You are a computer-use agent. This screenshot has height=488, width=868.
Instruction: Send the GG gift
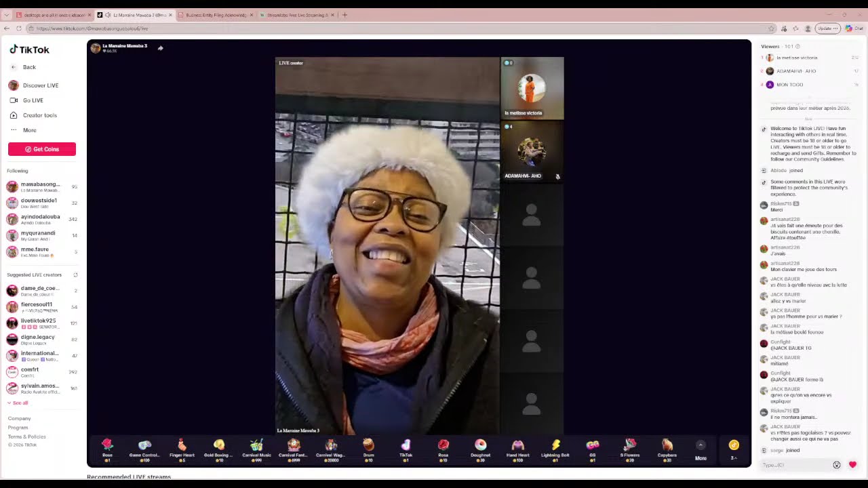tap(592, 449)
